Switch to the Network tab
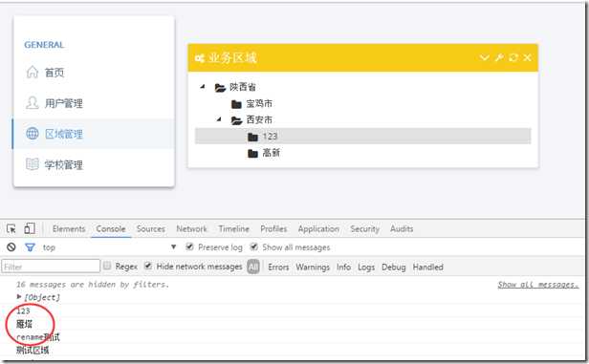Image resolution: width=589 pixels, height=364 pixels. tap(191, 229)
